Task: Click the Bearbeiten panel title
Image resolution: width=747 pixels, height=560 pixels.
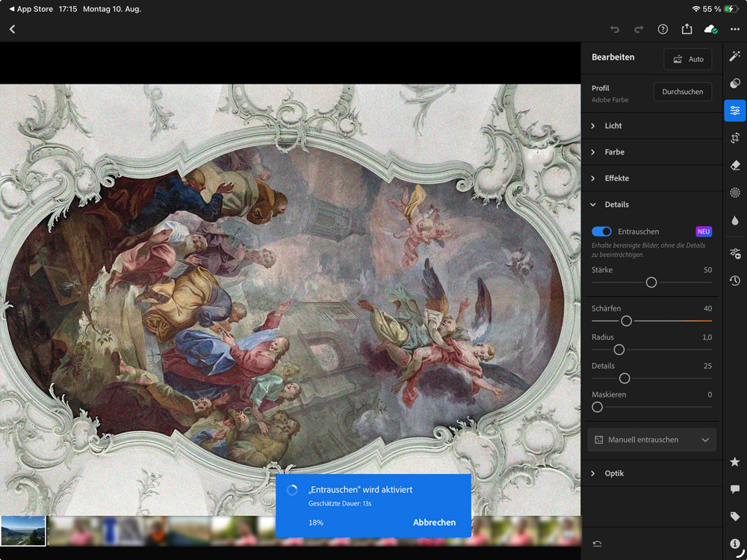Action: 613,57
